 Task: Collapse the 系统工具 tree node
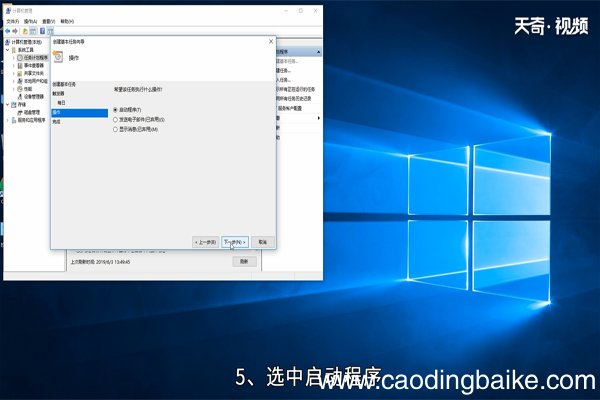coord(8,50)
